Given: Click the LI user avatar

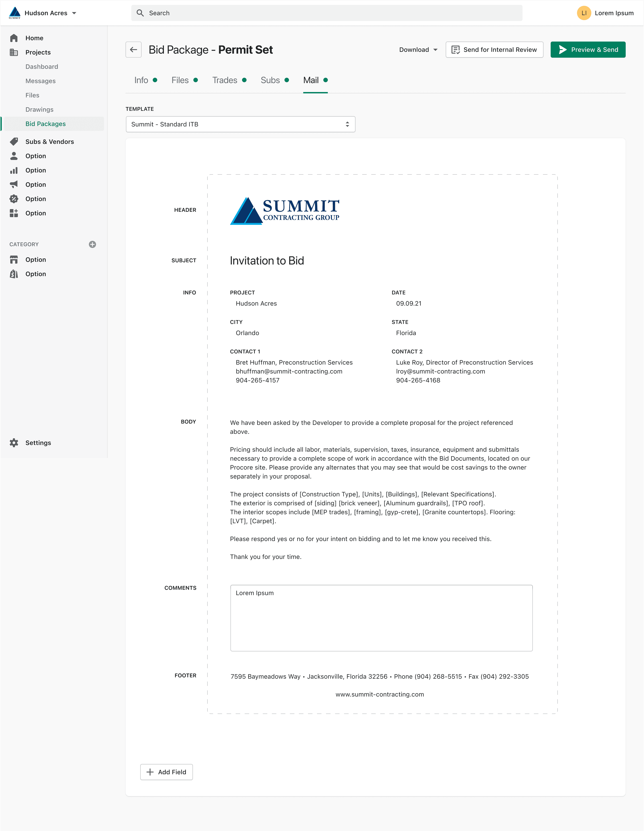Looking at the screenshot, I should pyautogui.click(x=583, y=13).
